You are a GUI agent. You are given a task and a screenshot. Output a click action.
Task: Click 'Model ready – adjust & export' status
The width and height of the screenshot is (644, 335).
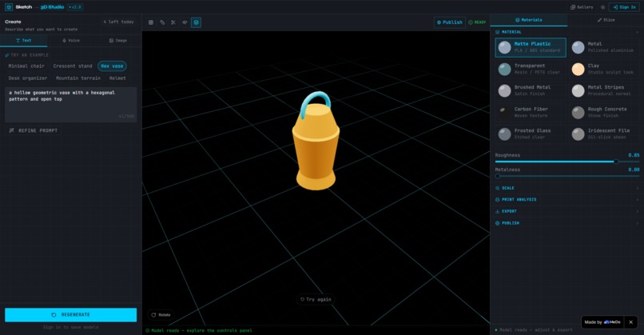point(534,329)
